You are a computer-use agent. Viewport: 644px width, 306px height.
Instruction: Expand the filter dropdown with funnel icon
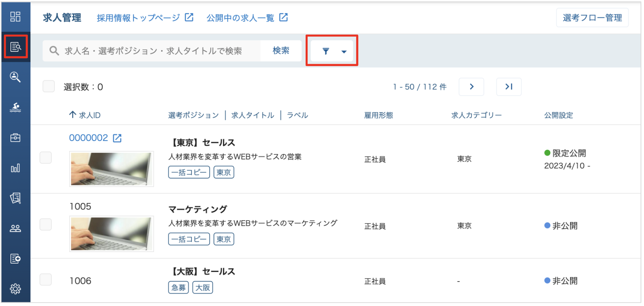click(332, 51)
